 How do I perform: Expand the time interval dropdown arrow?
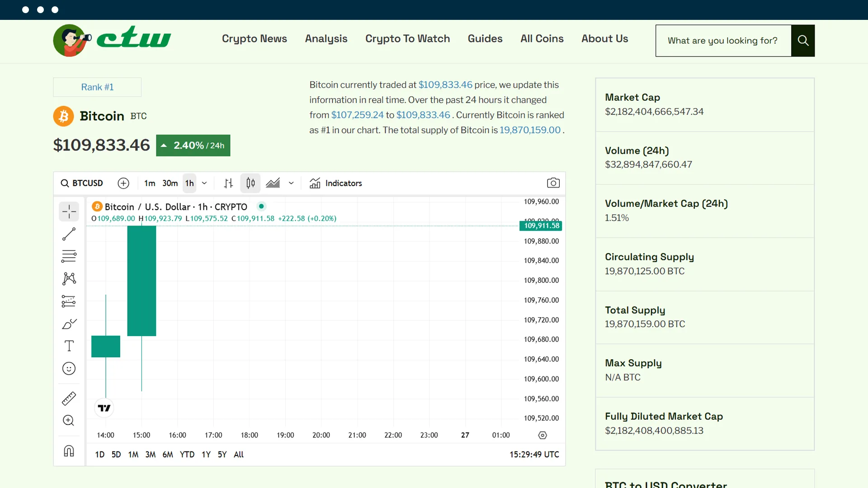pyautogui.click(x=204, y=183)
